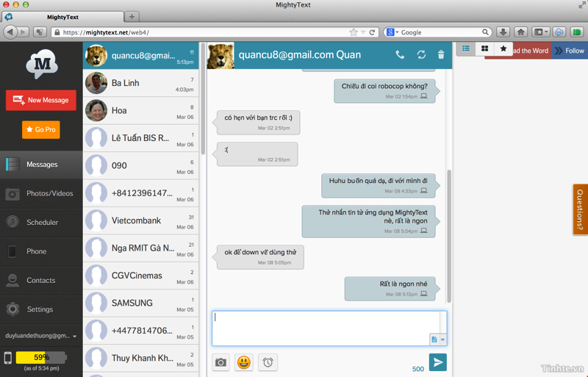Open the emoji smiley picker
The width and height of the screenshot is (588, 377).
point(244,362)
